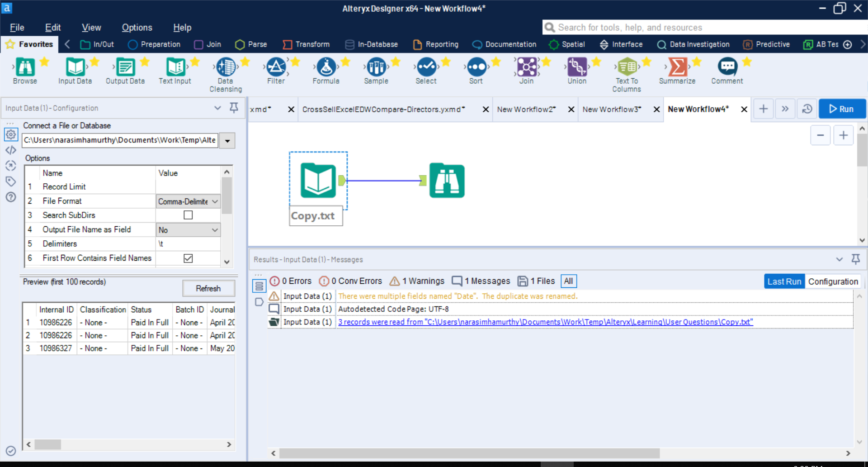Click the search for tools field

click(704, 28)
